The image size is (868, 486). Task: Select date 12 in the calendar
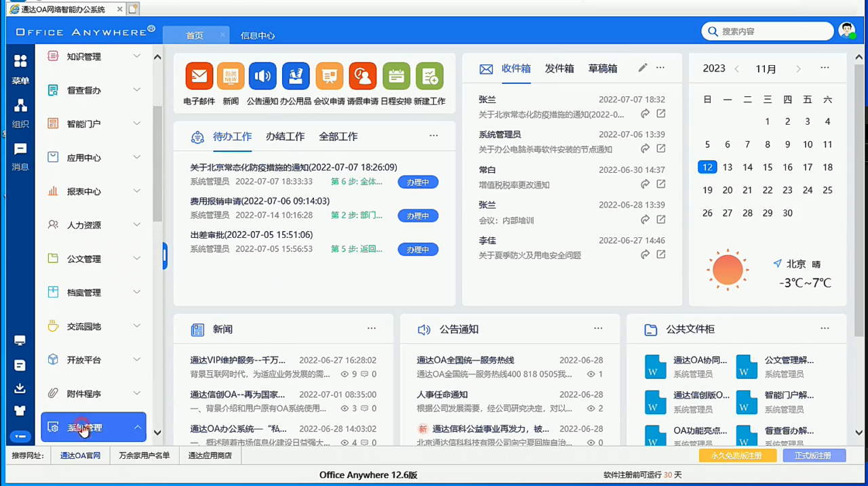[x=707, y=167]
